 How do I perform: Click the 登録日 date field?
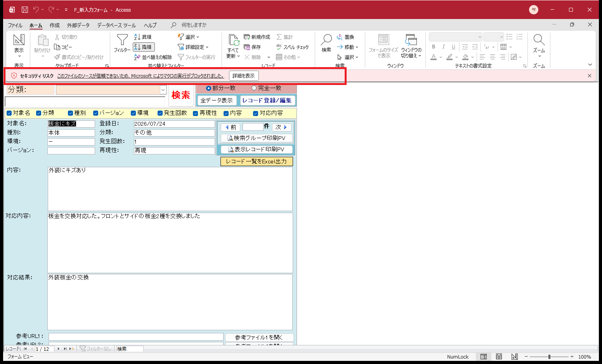click(x=174, y=124)
